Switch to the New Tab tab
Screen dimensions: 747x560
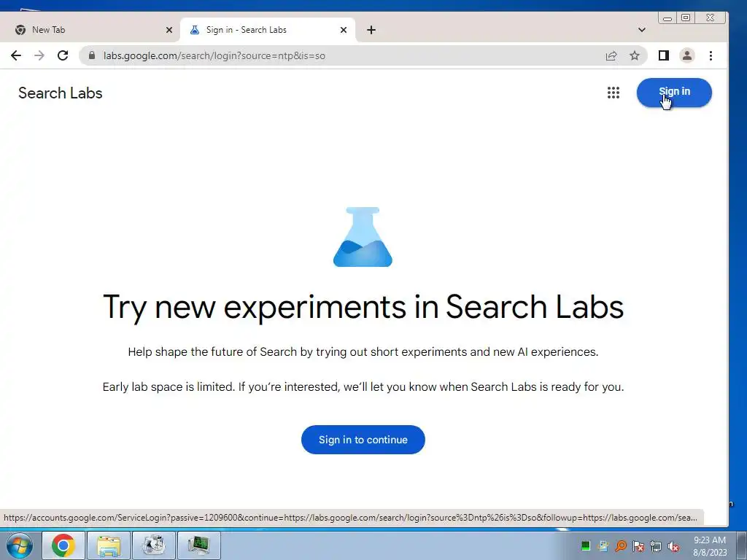90,30
